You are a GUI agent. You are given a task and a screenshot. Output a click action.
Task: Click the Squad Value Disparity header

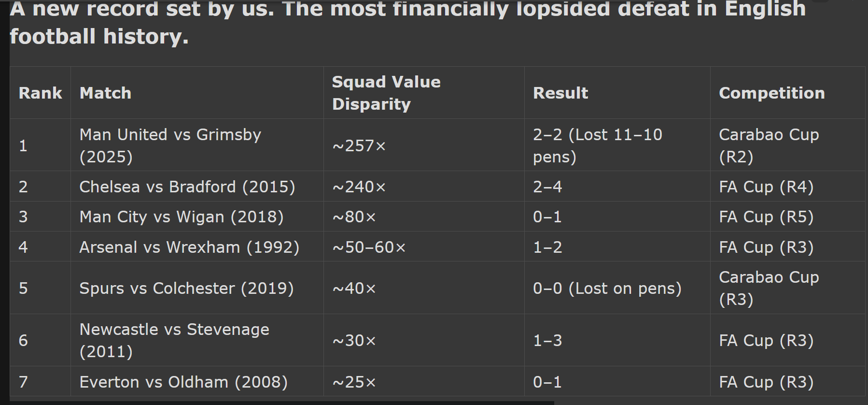tap(386, 93)
